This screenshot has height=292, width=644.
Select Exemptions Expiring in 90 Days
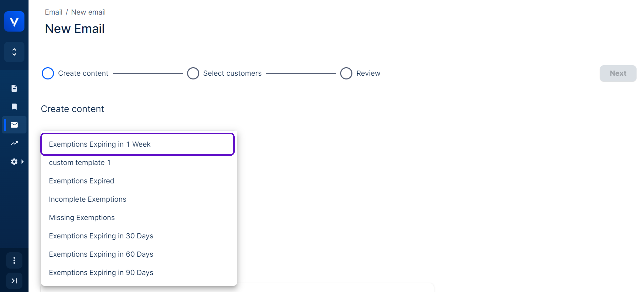click(101, 273)
